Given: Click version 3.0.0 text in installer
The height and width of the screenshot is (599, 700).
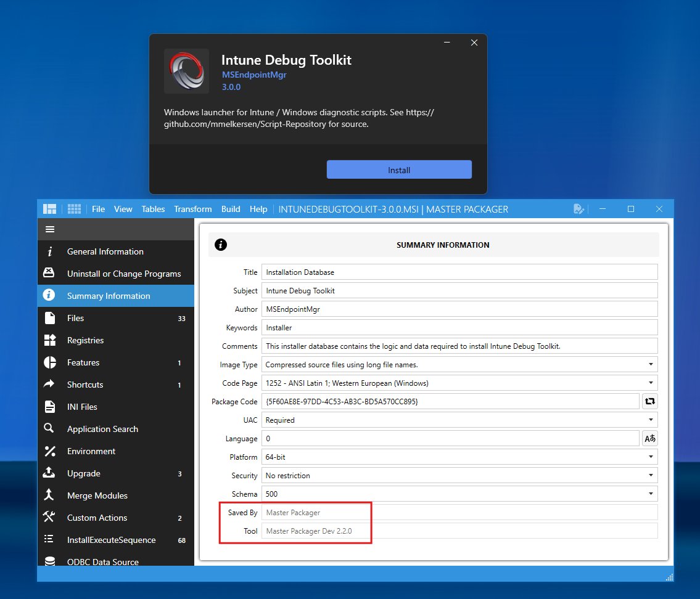Looking at the screenshot, I should click(x=231, y=87).
